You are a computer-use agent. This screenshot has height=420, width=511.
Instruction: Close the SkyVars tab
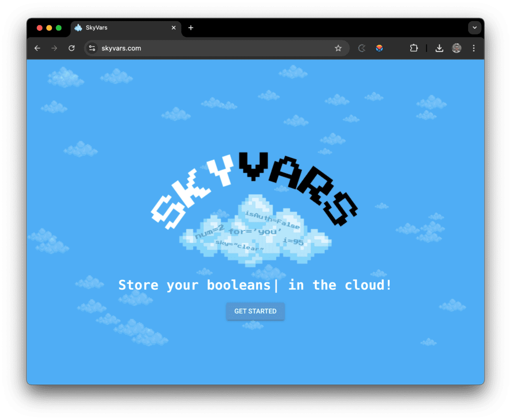pyautogui.click(x=173, y=27)
